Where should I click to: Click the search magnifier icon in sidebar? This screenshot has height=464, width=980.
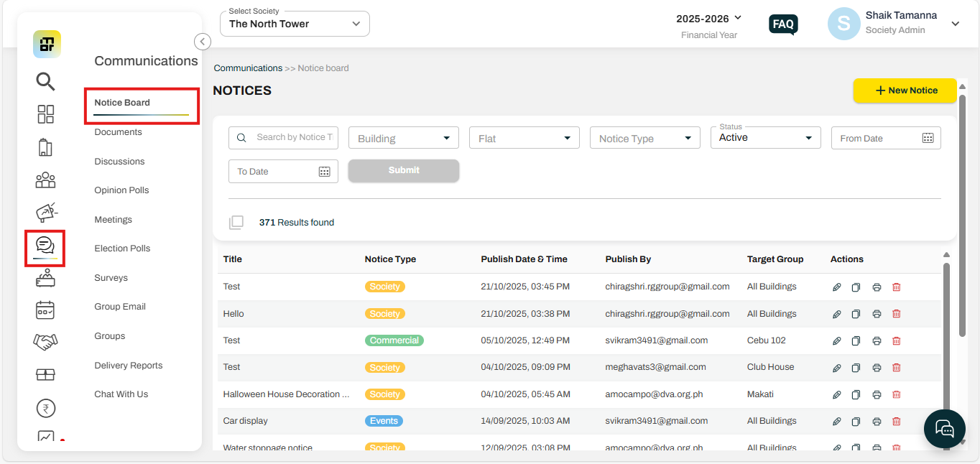tap(45, 82)
